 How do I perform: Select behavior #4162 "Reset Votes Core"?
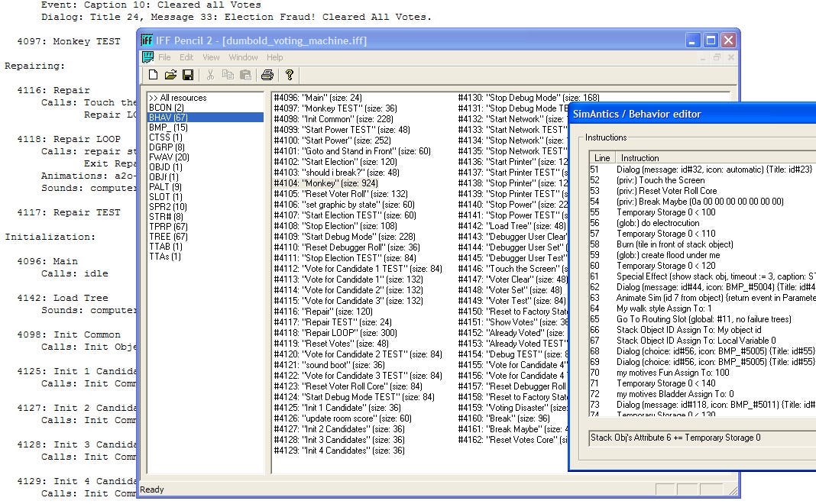[513, 440]
